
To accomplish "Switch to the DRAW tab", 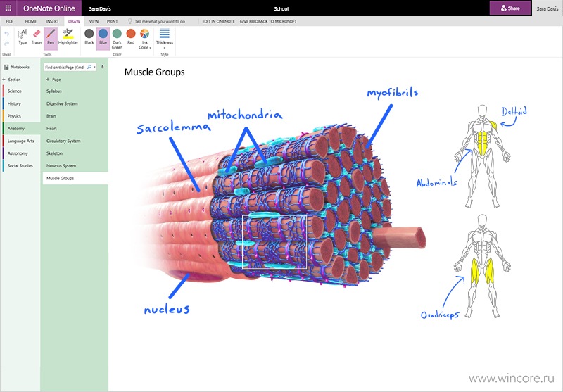I will pos(74,21).
